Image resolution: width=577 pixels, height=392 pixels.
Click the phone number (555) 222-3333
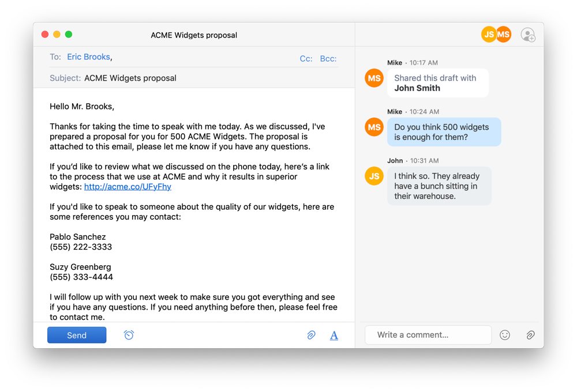click(81, 247)
